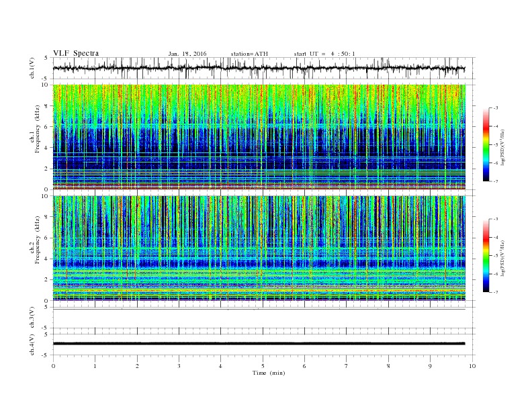532x411 pixels.
Task: Click the "8" minute tick label
Action: [x=388, y=366]
